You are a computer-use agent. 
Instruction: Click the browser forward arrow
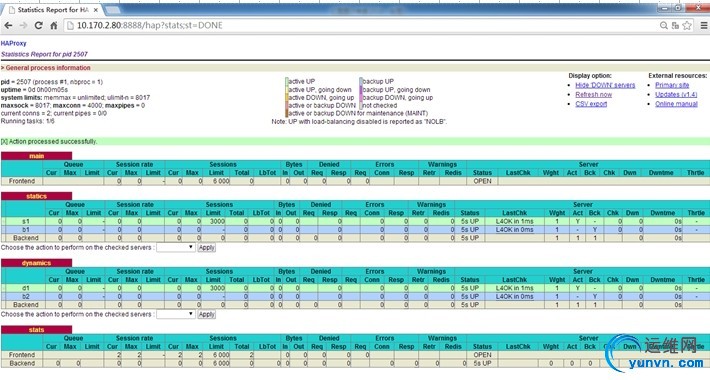pos(23,25)
